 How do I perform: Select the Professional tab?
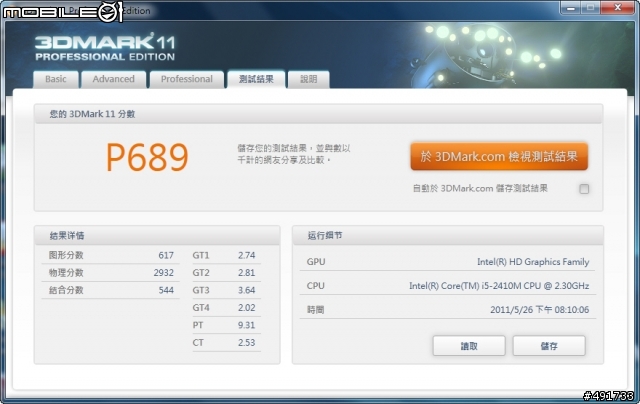click(x=187, y=79)
